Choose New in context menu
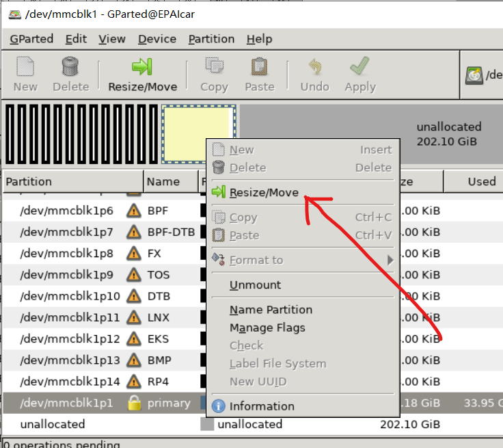Viewport: 503px width, 448px height. 303,150
